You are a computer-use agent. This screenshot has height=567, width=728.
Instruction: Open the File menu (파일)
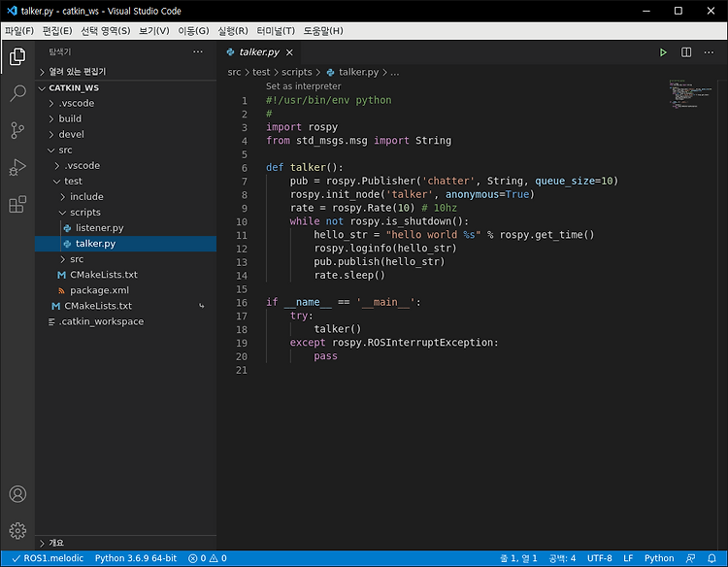tap(19, 31)
